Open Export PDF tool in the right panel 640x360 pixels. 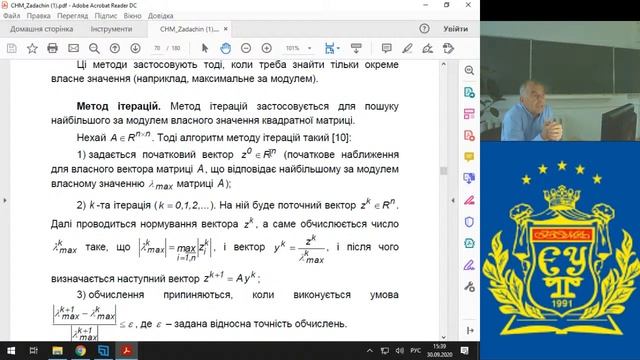(x=469, y=92)
